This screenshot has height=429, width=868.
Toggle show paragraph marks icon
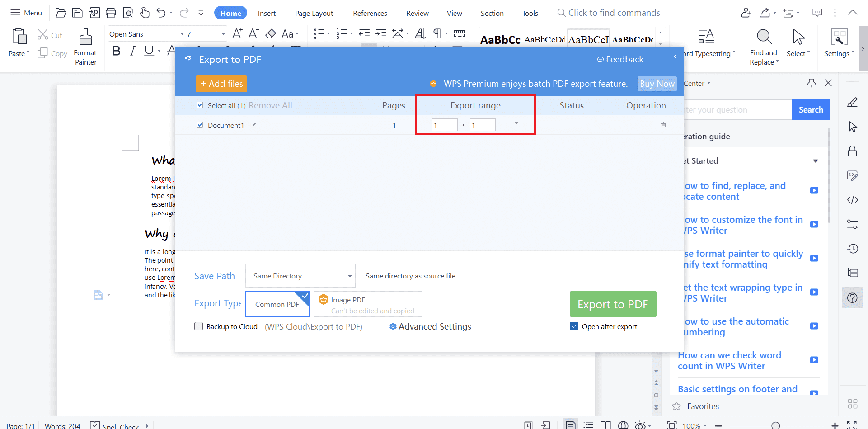click(x=437, y=33)
